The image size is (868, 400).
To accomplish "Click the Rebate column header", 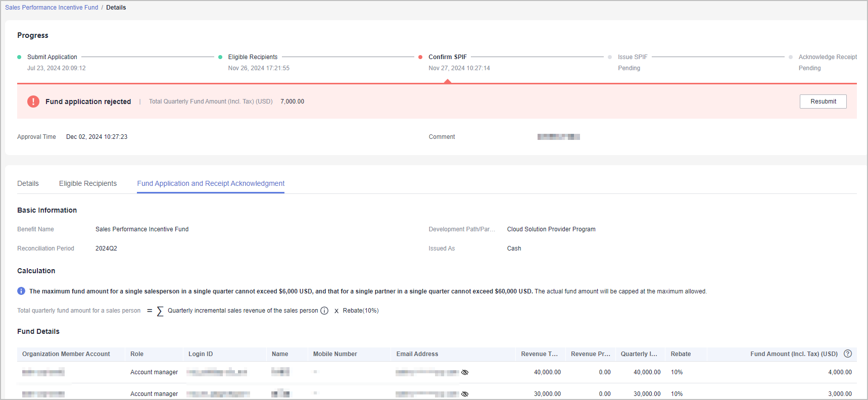I will tap(681, 354).
